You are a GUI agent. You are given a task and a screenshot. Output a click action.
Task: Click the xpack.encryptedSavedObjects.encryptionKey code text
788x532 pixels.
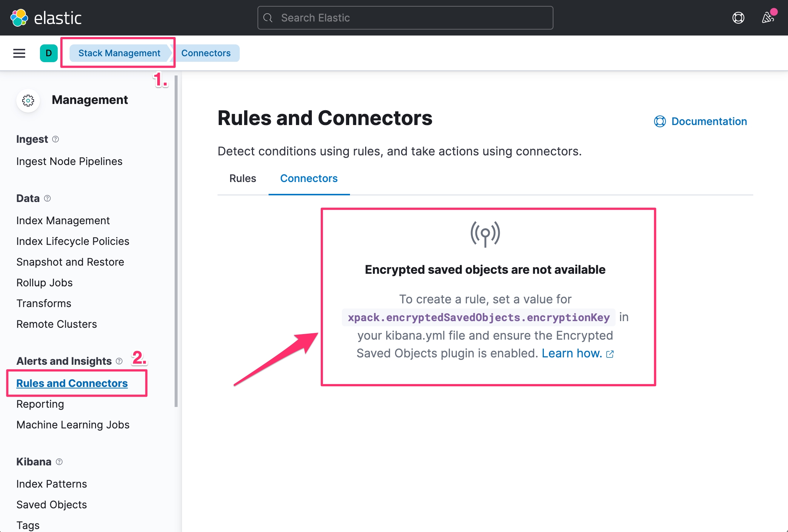[479, 317]
